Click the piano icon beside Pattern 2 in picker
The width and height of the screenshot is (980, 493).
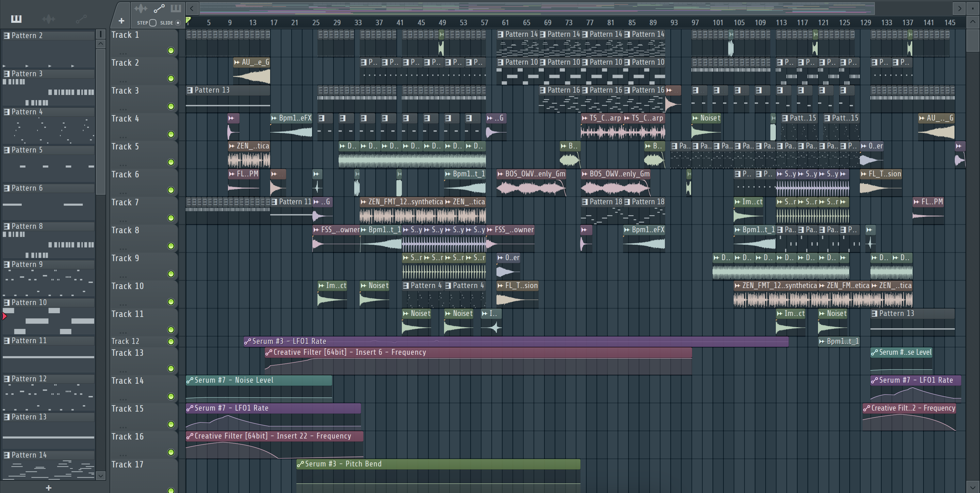click(6, 35)
